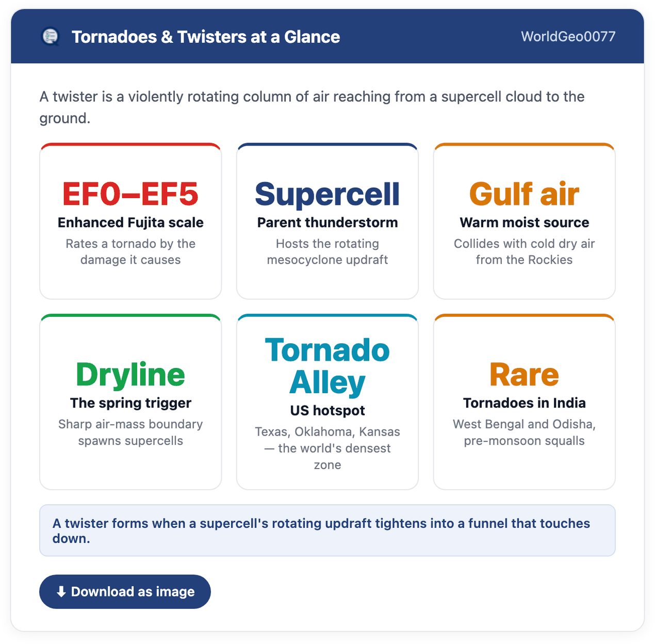The image size is (655, 644).
Task: Click the Enhanced Fujita scale subtitle
Action: click(130, 222)
